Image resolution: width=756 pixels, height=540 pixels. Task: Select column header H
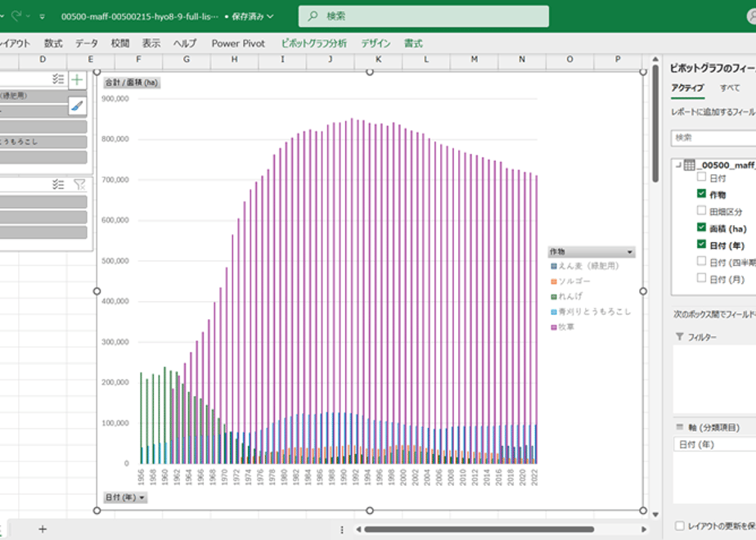(x=234, y=59)
